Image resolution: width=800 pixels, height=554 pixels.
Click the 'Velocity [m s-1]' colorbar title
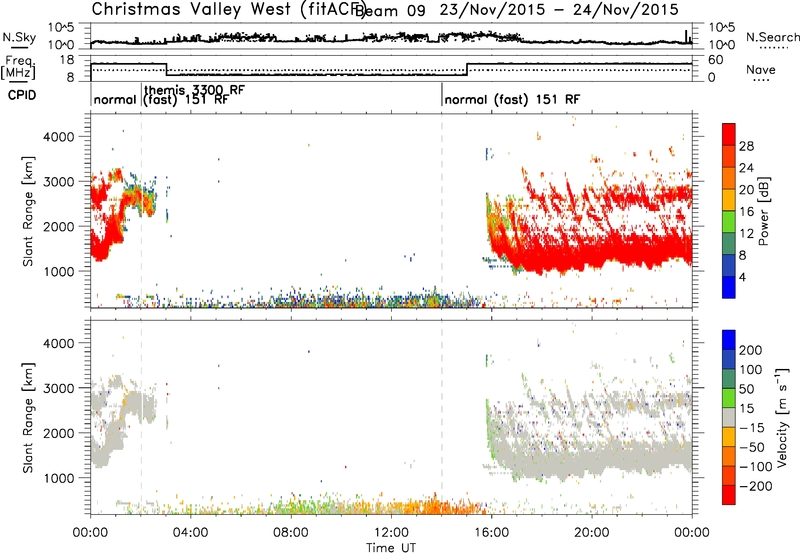[783, 417]
